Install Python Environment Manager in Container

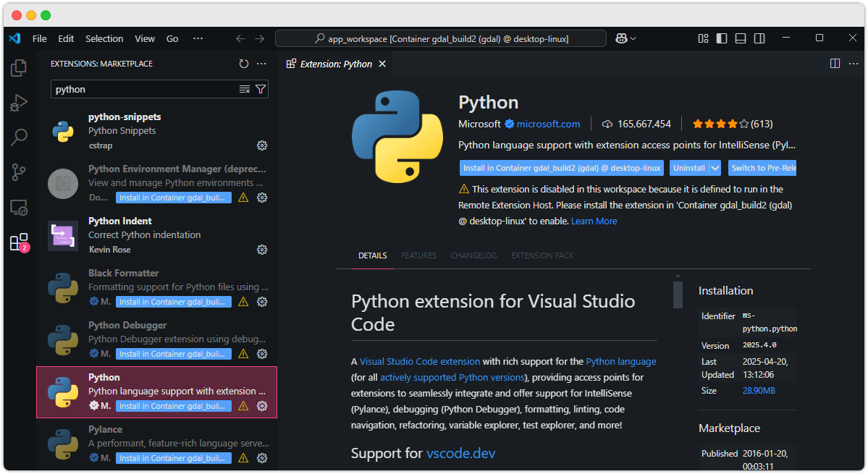[x=173, y=198]
